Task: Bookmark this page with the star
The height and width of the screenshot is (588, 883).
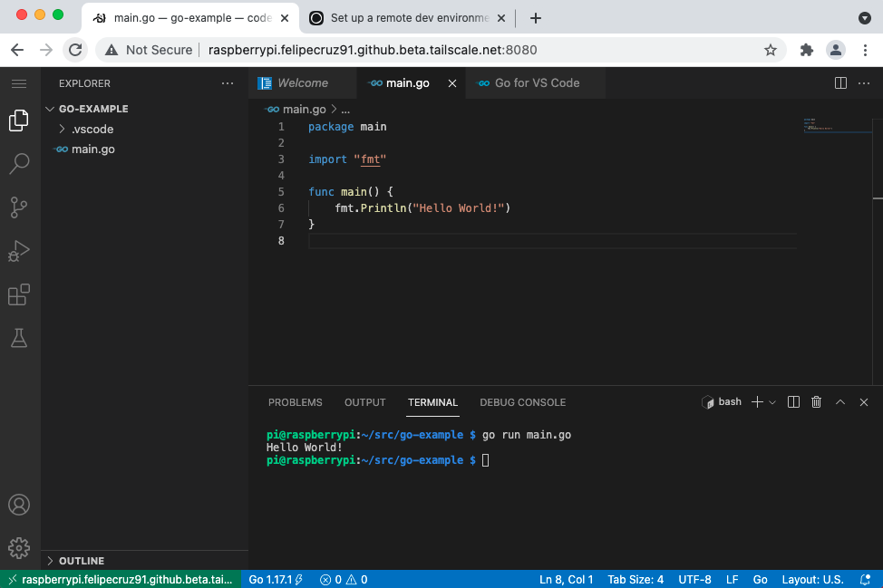Action: pos(770,50)
